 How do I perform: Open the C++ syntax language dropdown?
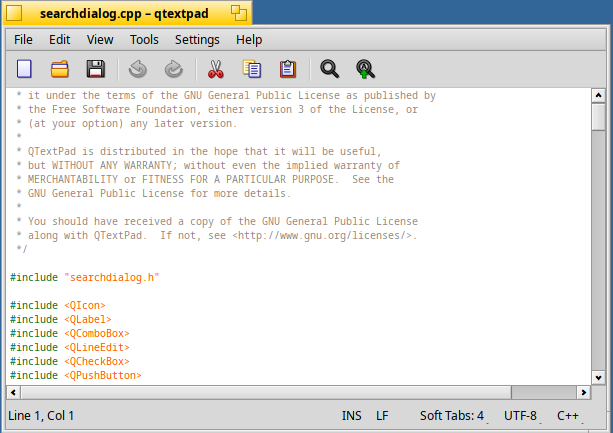570,415
